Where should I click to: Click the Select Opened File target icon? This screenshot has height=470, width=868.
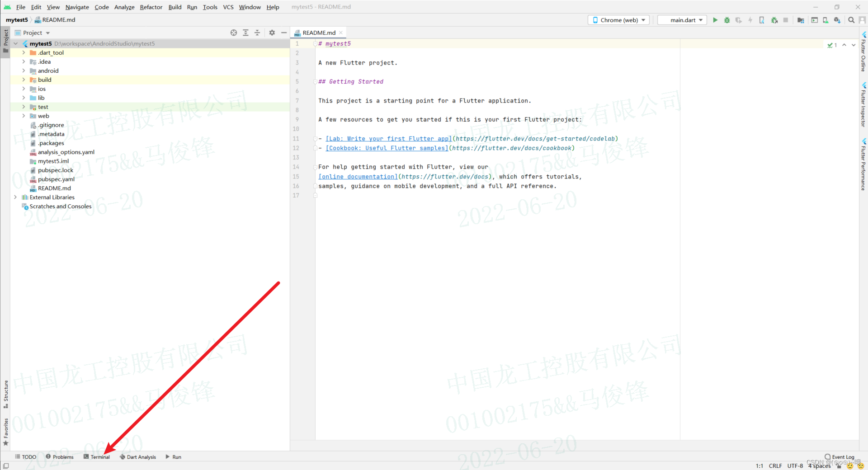tap(234, 33)
